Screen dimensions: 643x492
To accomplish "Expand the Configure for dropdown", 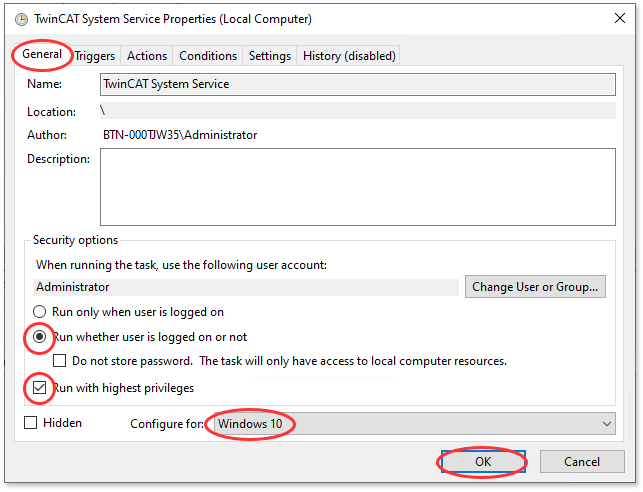I will pos(411,424).
